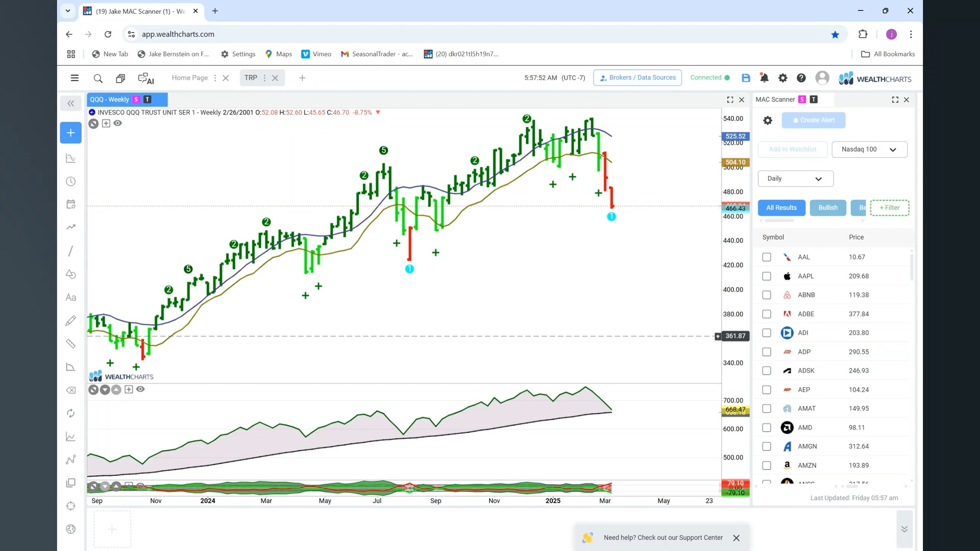
Task: Open the Daily timeframe dropdown
Action: tap(795, 179)
